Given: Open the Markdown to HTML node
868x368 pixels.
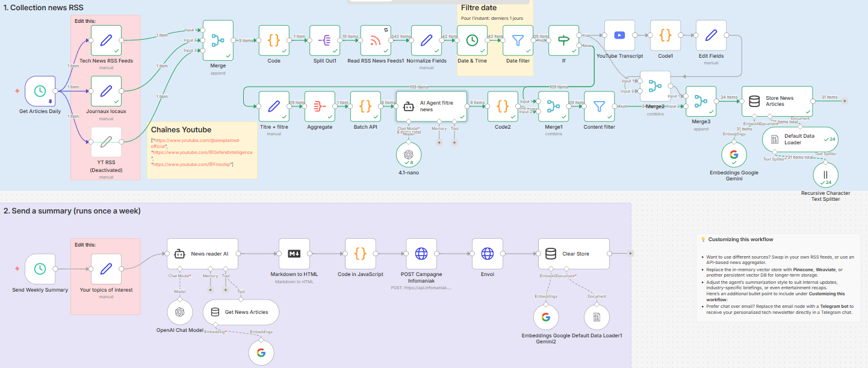Looking at the screenshot, I should [294, 254].
